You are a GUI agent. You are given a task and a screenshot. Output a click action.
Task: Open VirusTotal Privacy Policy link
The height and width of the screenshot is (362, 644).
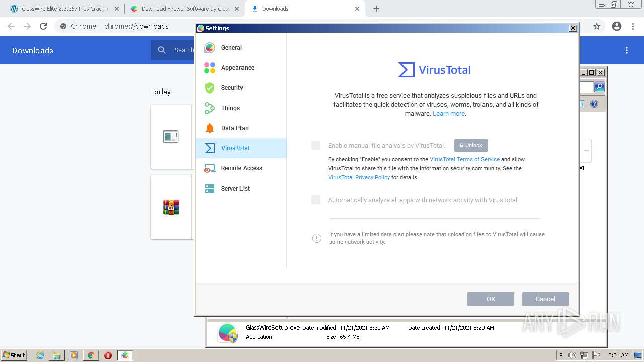pyautogui.click(x=359, y=177)
